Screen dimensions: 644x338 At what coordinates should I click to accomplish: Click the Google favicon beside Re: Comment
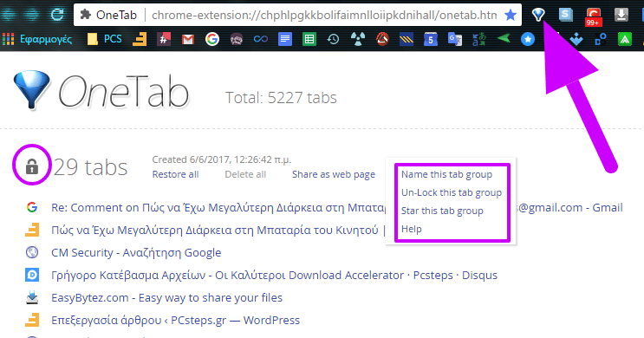pyautogui.click(x=32, y=207)
